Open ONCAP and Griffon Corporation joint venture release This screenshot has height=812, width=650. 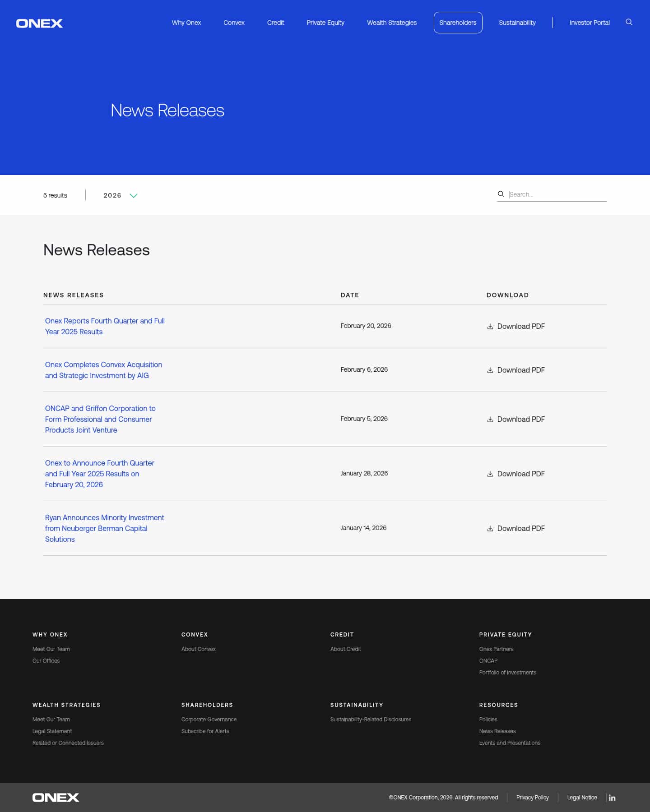point(100,419)
